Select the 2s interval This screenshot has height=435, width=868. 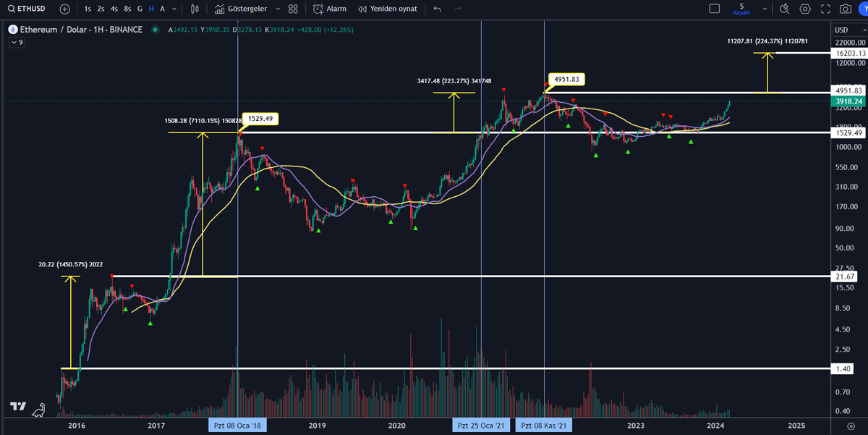(x=101, y=9)
